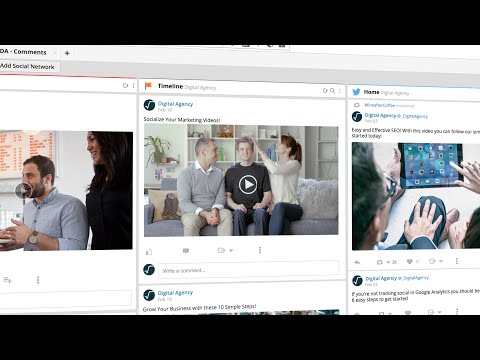The height and width of the screenshot is (360, 480).
Task: Open the Digital Agency profile link in Timeline
Action: pyautogui.click(x=175, y=104)
